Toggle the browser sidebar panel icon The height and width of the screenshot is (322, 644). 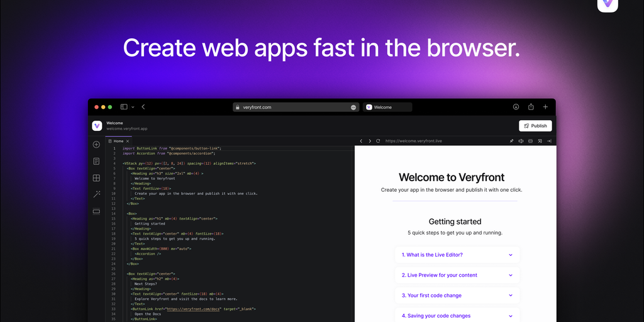(x=124, y=107)
